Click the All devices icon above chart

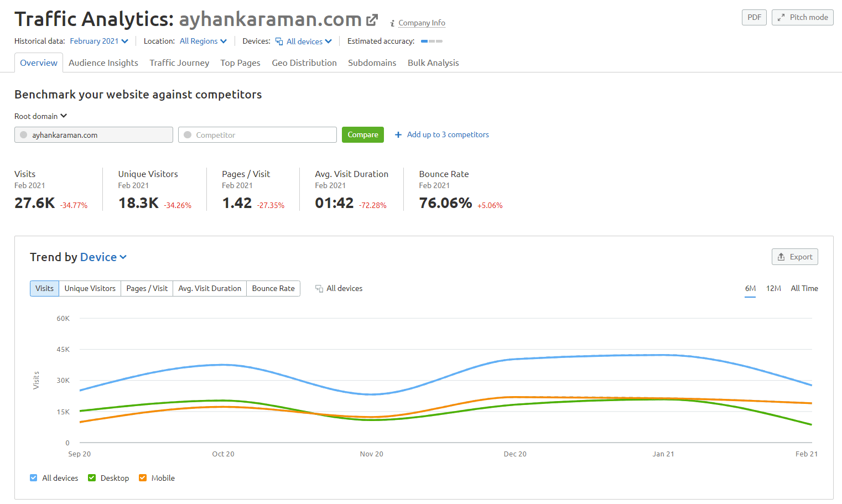[319, 289]
